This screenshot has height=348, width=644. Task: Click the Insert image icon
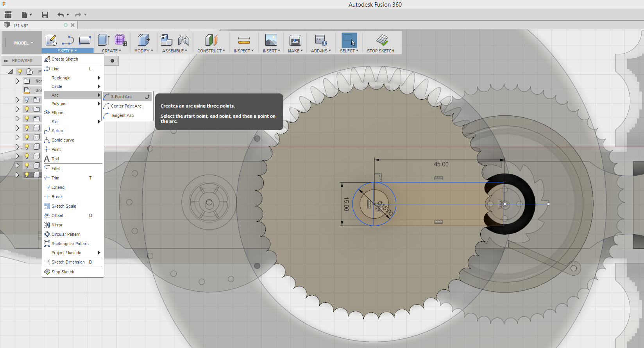(271, 40)
